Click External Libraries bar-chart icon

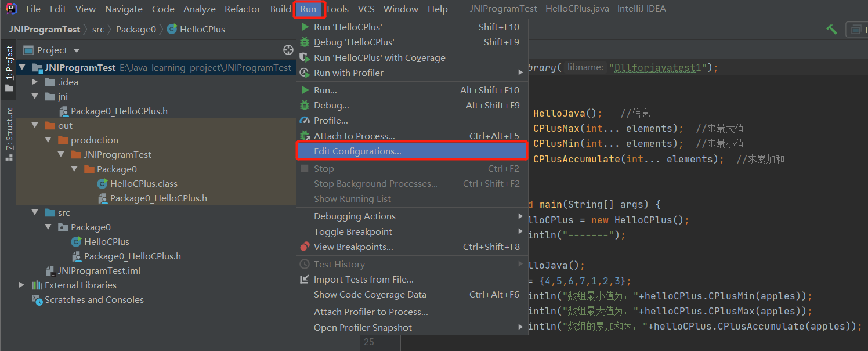point(37,285)
